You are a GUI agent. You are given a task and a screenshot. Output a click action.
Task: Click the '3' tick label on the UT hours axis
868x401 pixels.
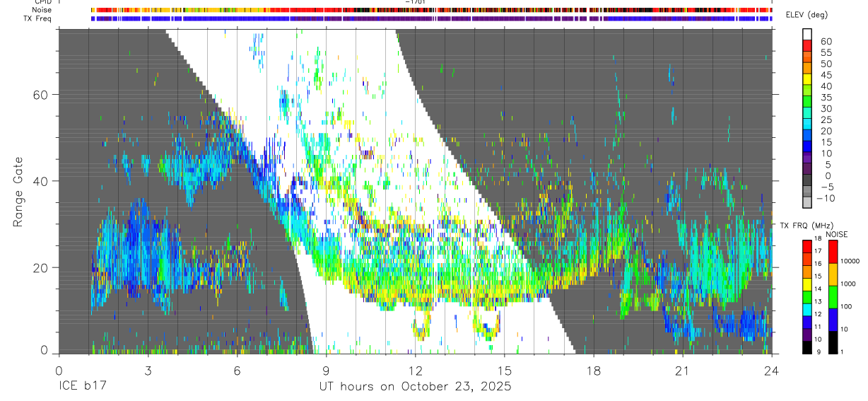point(148,371)
